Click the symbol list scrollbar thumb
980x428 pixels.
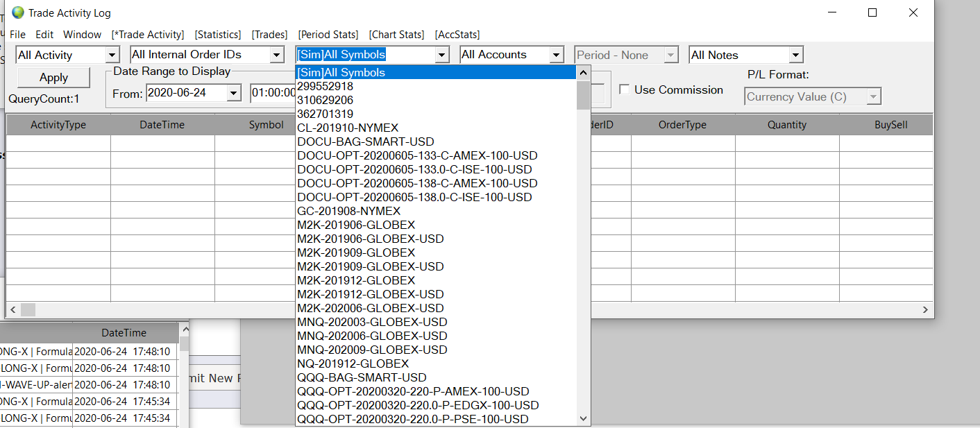583,94
